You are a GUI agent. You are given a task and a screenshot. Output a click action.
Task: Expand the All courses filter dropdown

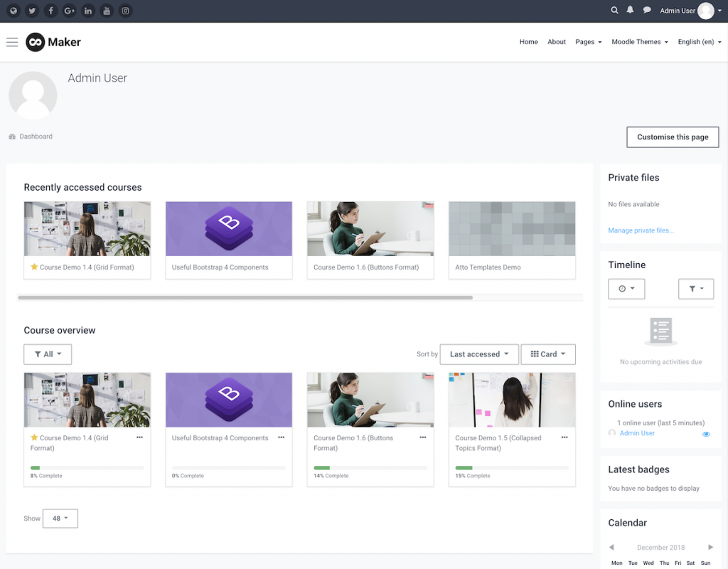48,354
